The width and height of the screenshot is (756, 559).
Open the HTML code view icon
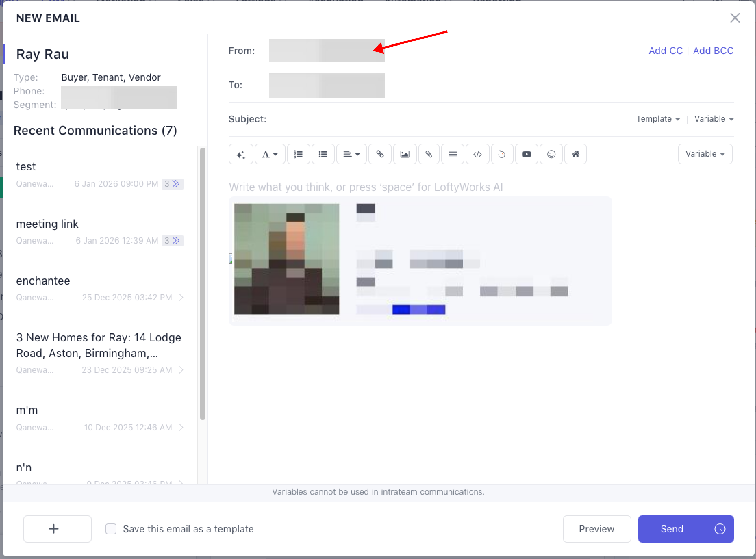[477, 154]
